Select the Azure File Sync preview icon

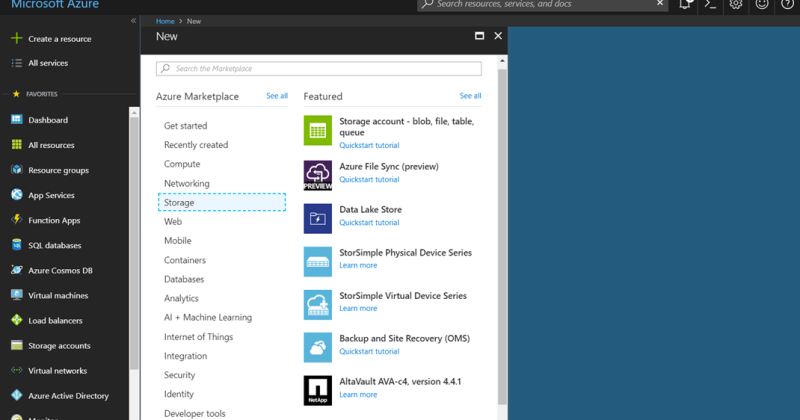(x=317, y=174)
